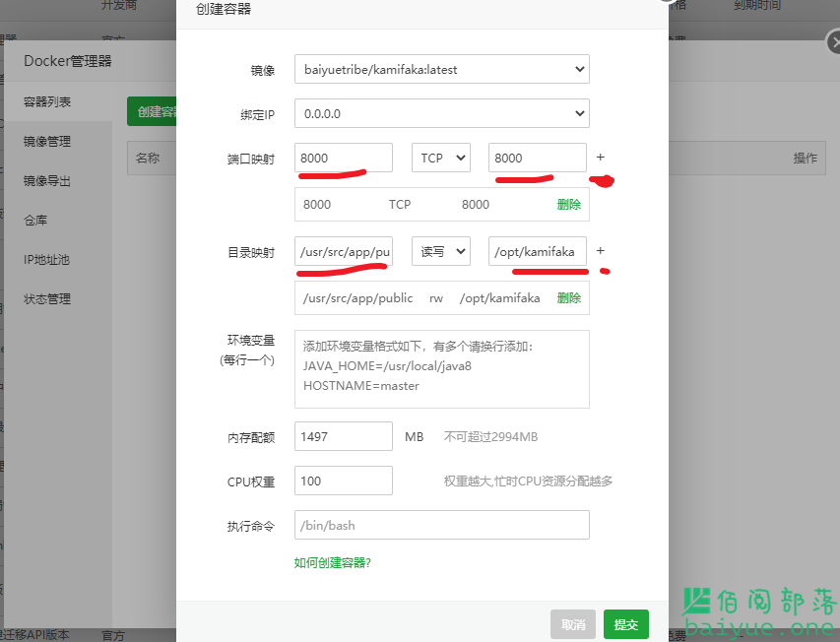This screenshot has height=642, width=840.
Task: Select the 镜像导出 sidebar item
Action: point(47,181)
